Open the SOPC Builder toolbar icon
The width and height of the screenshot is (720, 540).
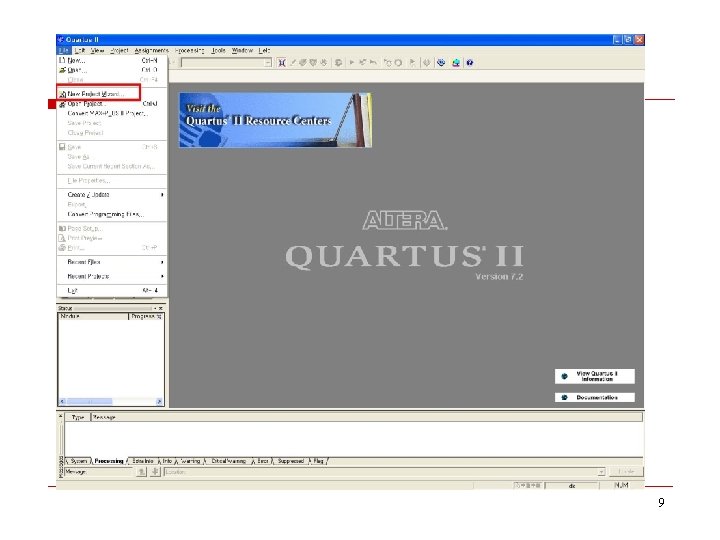click(456, 62)
